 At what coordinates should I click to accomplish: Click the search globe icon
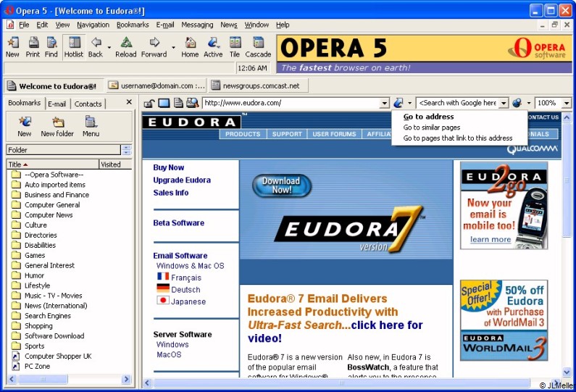[x=517, y=103]
